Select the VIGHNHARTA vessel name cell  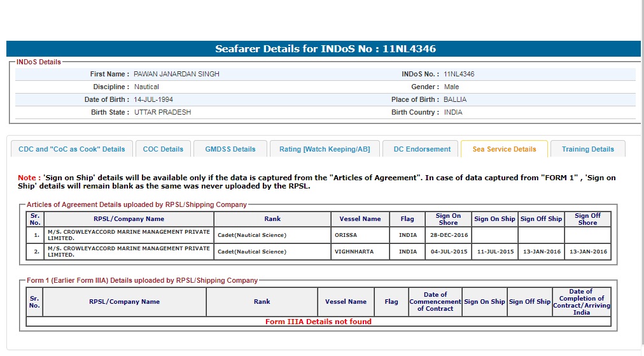point(354,252)
